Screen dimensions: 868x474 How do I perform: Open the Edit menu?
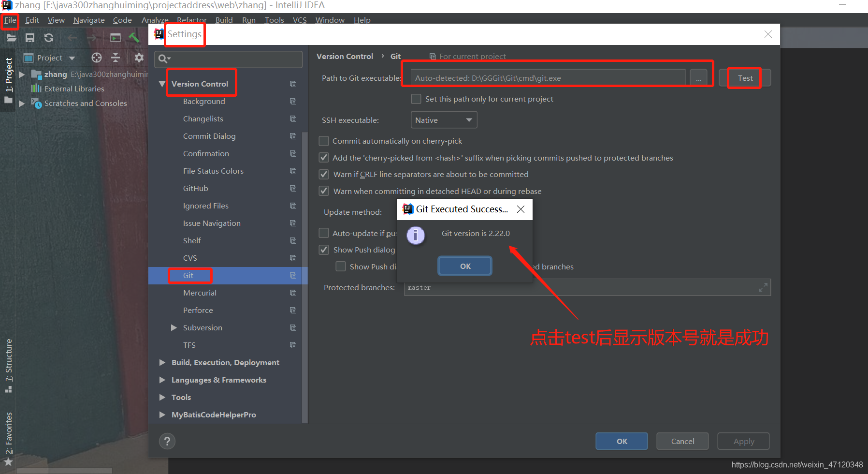click(32, 20)
